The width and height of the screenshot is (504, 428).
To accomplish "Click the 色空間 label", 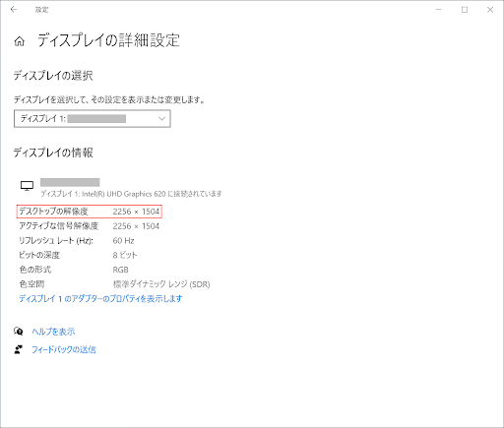I will (x=31, y=284).
